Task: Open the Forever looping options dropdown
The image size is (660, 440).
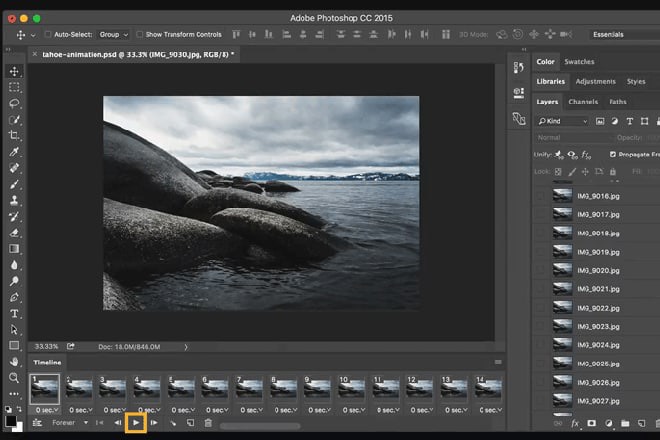Action: (70, 423)
